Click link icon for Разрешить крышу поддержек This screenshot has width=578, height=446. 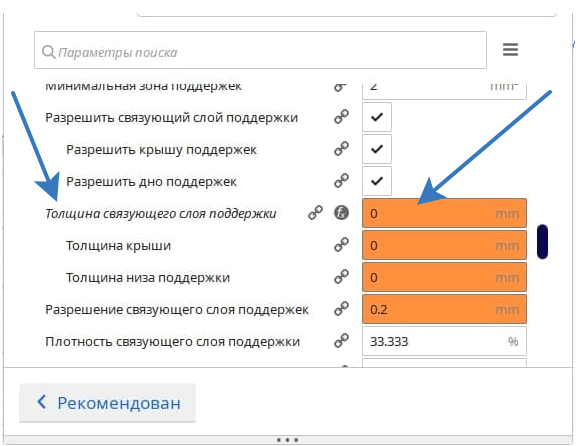[x=341, y=149]
